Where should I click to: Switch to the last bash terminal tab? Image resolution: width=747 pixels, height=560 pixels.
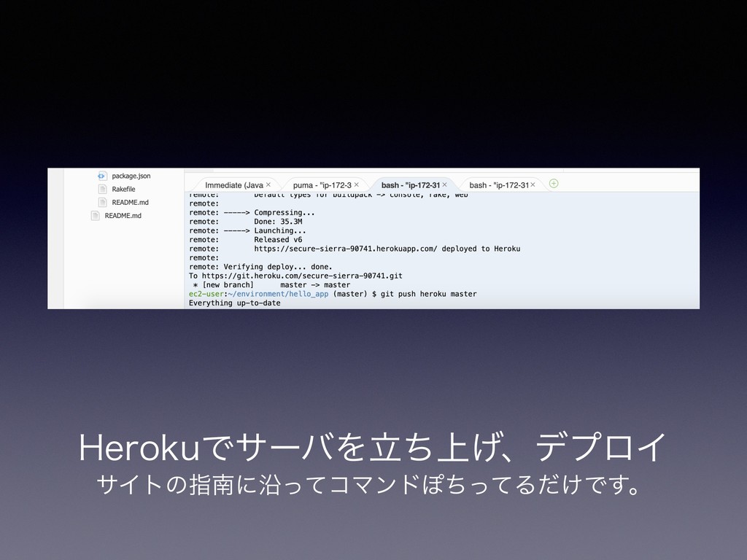499,185
